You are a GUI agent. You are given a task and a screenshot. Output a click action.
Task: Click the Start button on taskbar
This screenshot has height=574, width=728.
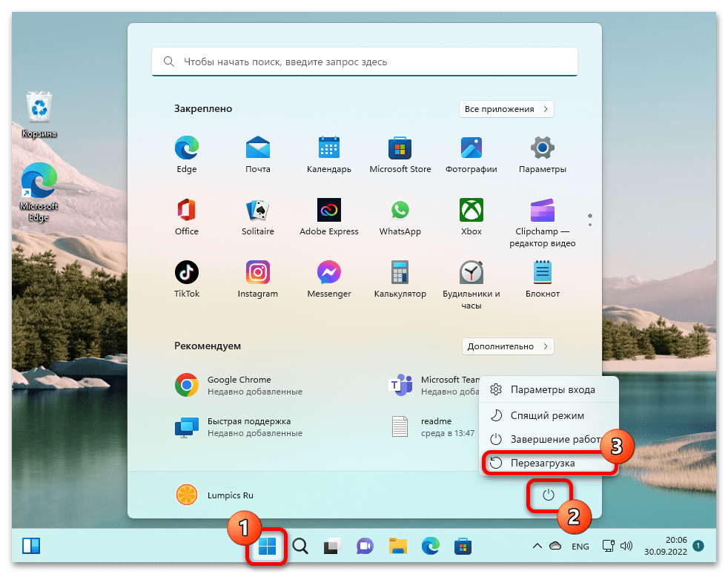tap(267, 546)
